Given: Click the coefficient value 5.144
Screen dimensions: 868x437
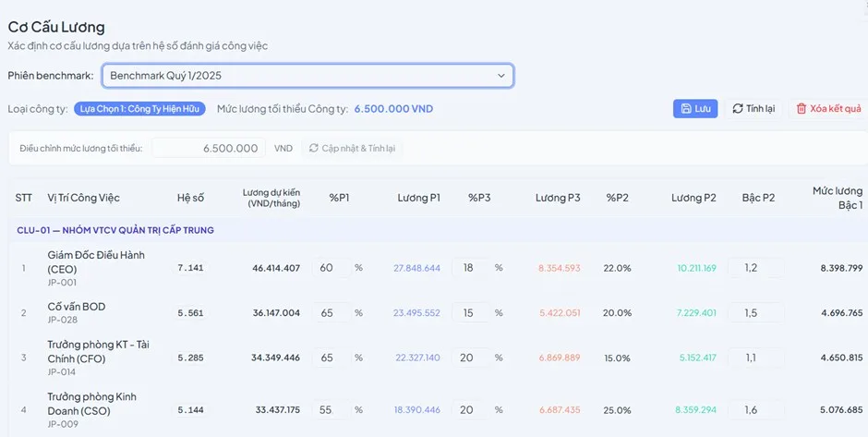Looking at the screenshot, I should click(190, 410).
